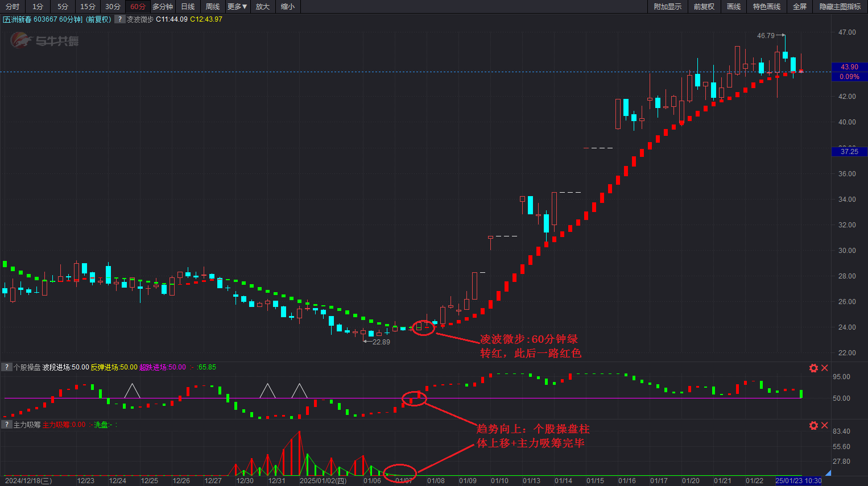This screenshot has width=868, height=486.
Task: Click 放大 to zoom in chart
Action: [x=263, y=6]
